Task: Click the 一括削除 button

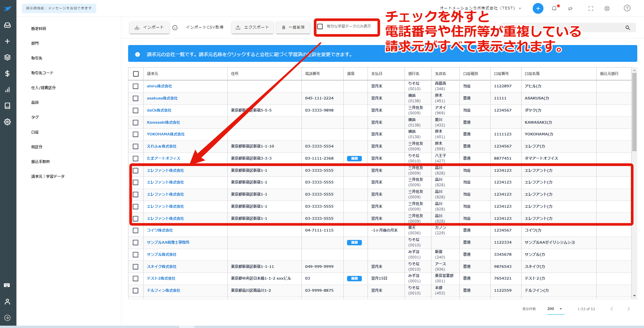Action: tap(293, 28)
